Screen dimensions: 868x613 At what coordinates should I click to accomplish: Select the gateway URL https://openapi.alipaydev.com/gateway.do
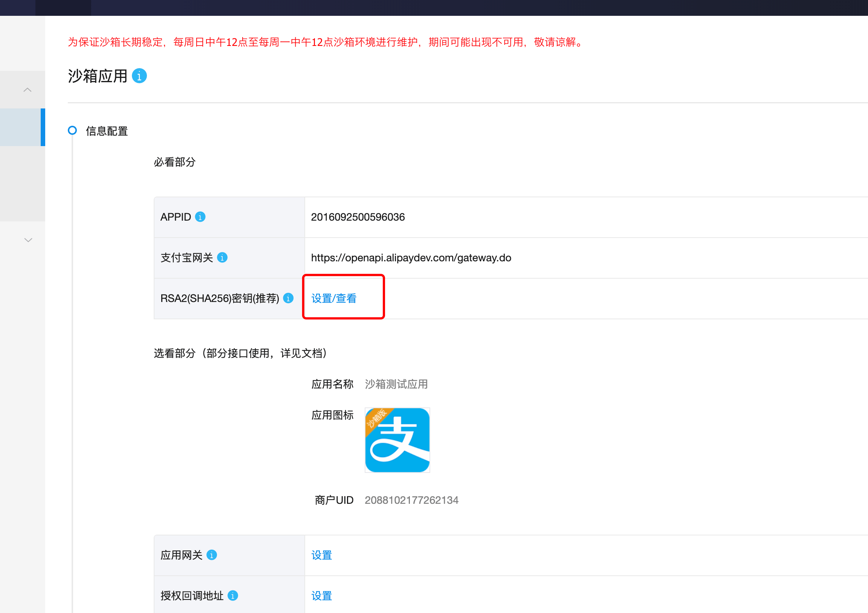tap(411, 258)
